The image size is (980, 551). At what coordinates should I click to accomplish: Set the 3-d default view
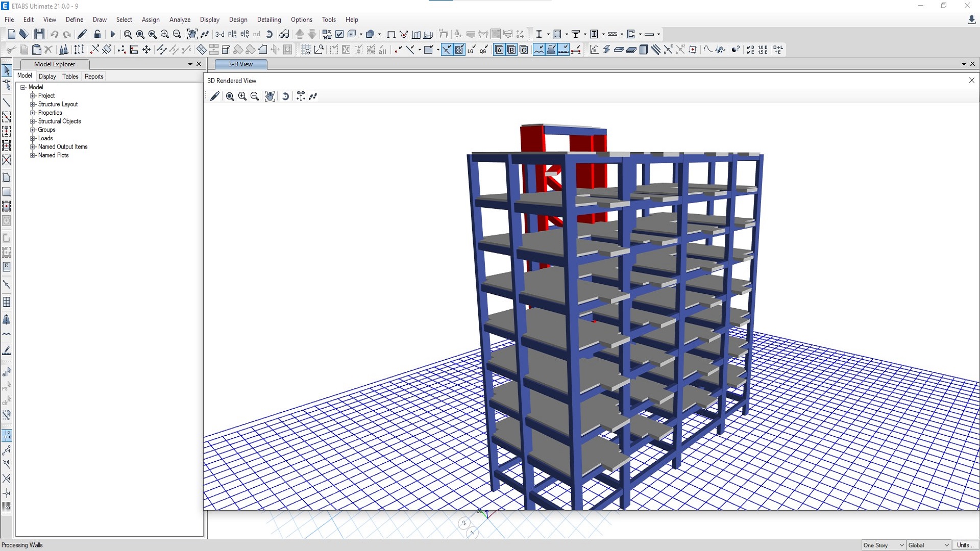point(219,34)
